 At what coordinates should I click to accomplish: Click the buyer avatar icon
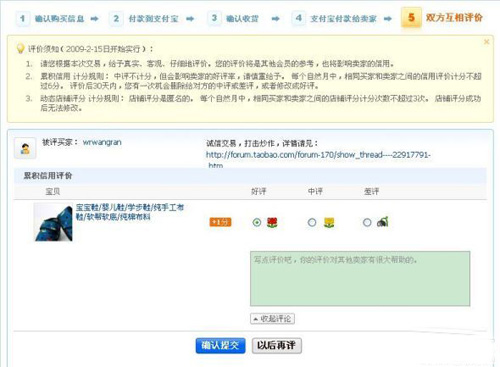[x=25, y=148]
